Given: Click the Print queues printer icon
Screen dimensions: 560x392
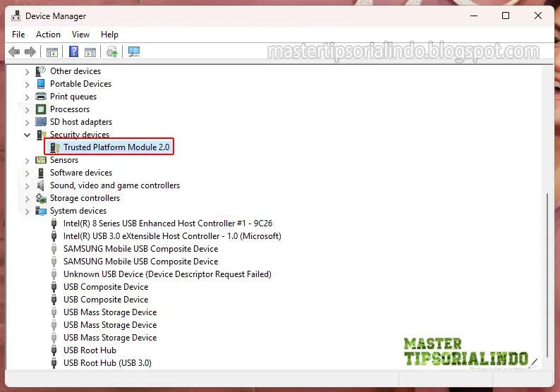Looking at the screenshot, I should 41,97.
